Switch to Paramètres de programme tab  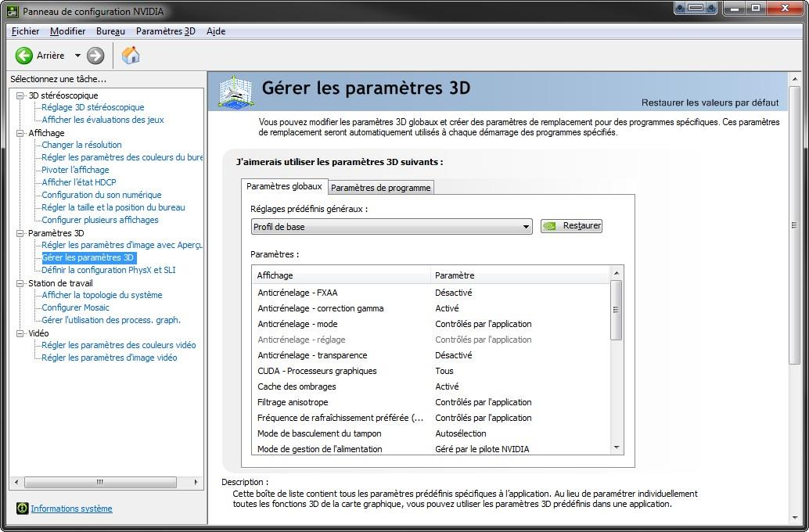[380, 188]
